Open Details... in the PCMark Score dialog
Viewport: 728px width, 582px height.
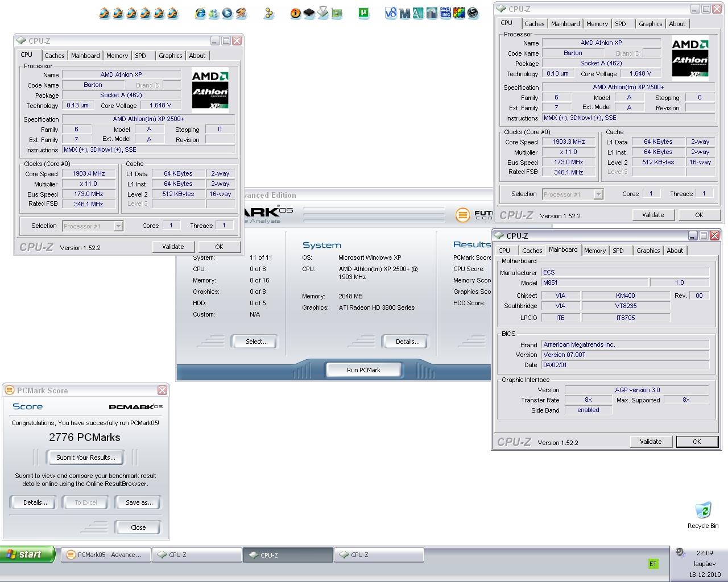pos(35,502)
